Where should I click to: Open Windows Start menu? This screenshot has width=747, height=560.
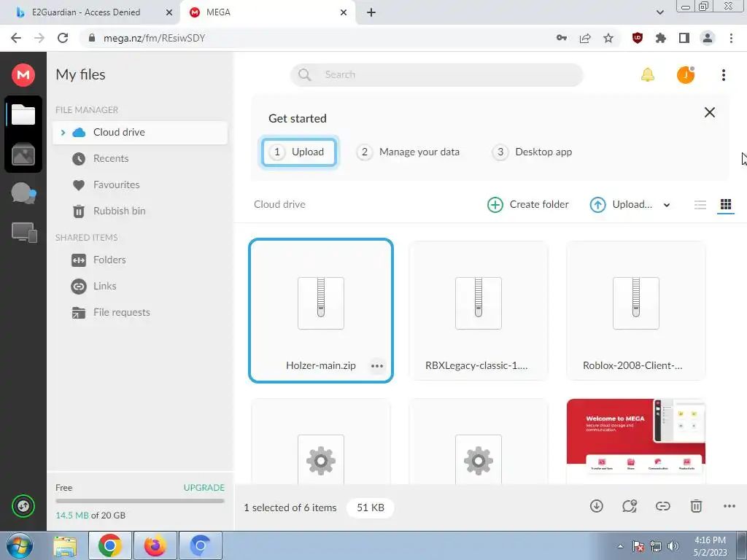(20, 545)
